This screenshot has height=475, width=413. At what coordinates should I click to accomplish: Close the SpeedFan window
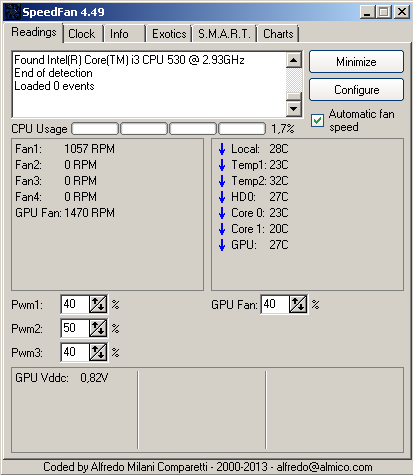pos(402,12)
